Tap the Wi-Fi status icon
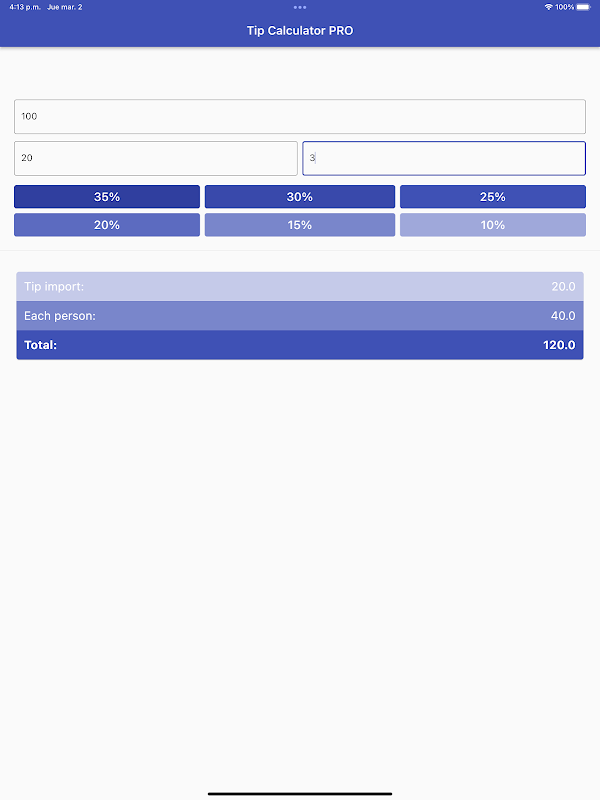The image size is (600, 800). (x=548, y=7)
